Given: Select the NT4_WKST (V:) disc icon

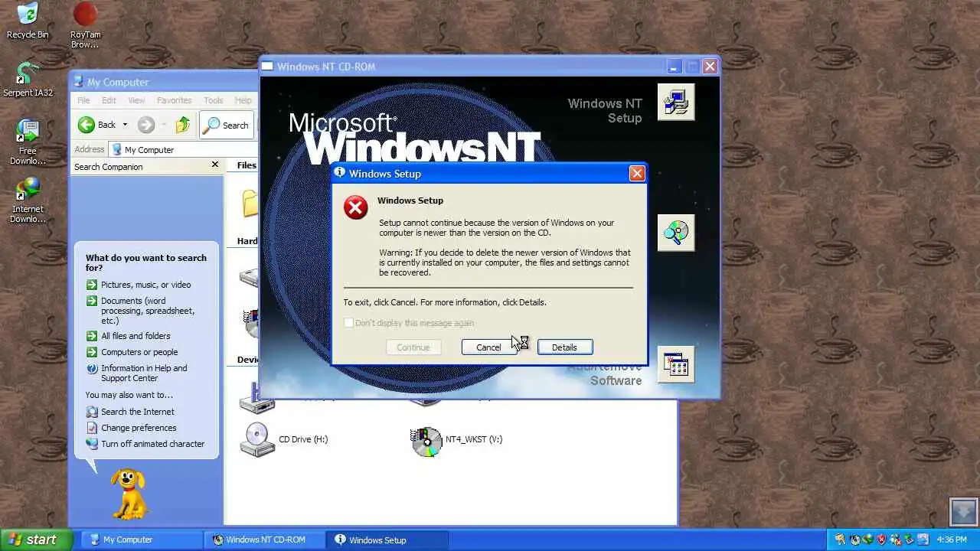Looking at the screenshot, I should [x=426, y=442].
